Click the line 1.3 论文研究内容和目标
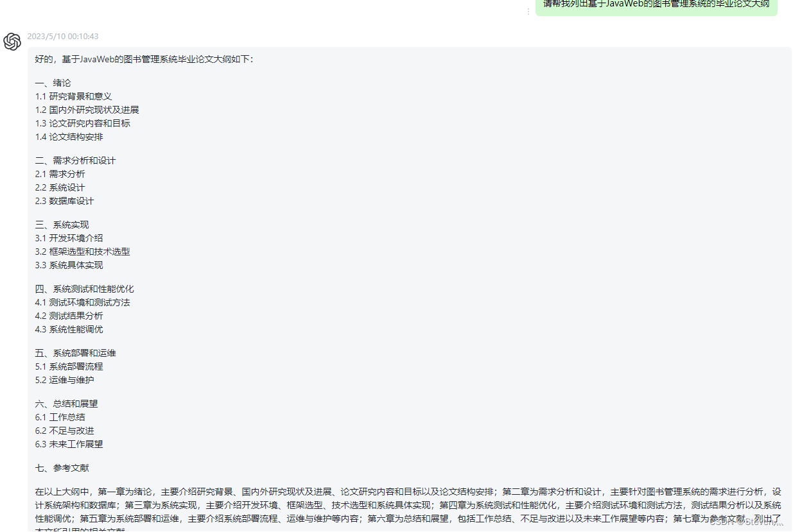Viewport: 793px width, 532px height. [x=83, y=123]
